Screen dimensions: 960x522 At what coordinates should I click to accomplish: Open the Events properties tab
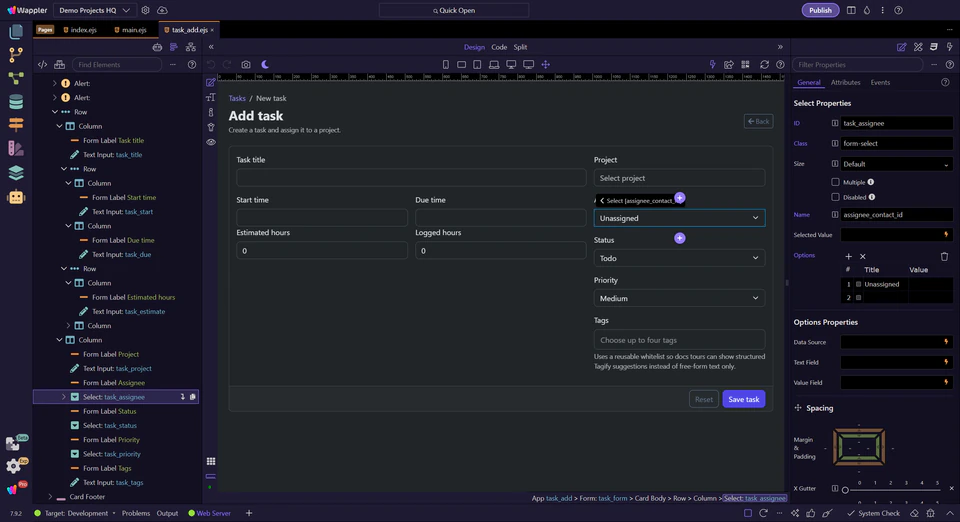880,83
